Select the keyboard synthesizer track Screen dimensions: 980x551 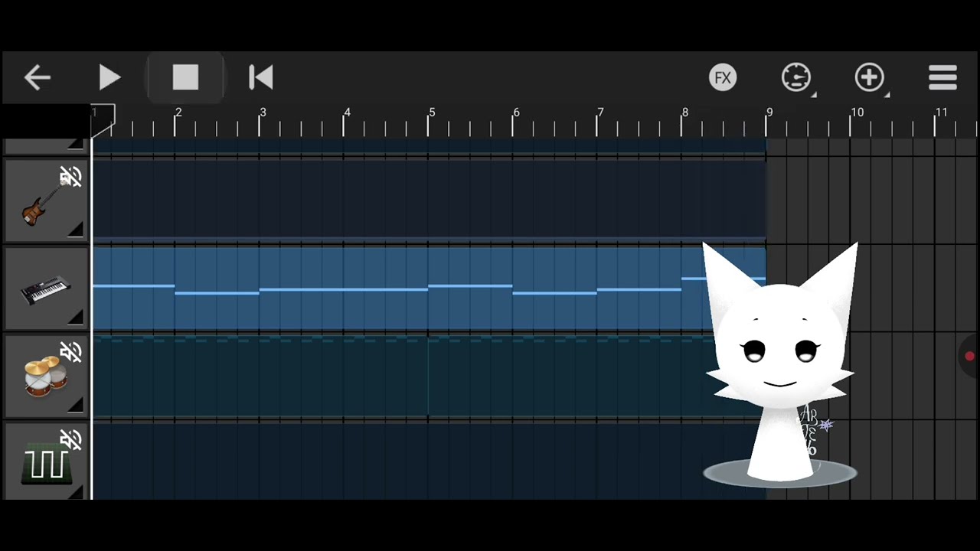tap(44, 289)
